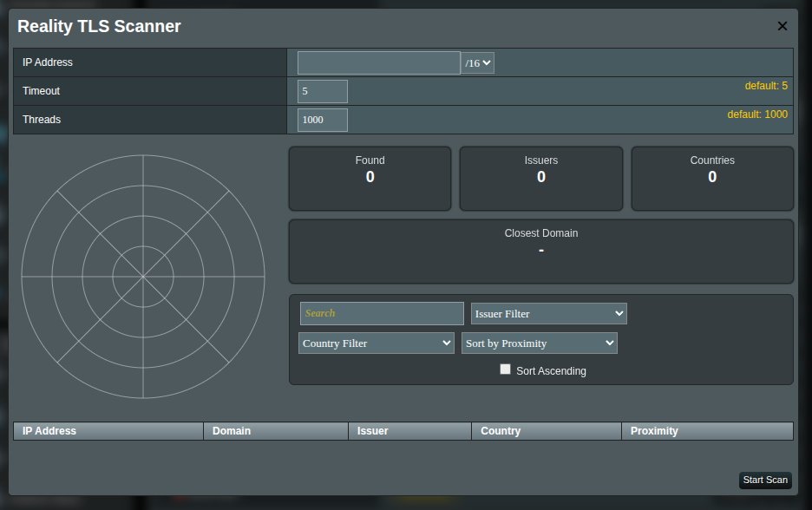
Task: Close the Reality TLS Scanner dialog
Action: tap(782, 26)
